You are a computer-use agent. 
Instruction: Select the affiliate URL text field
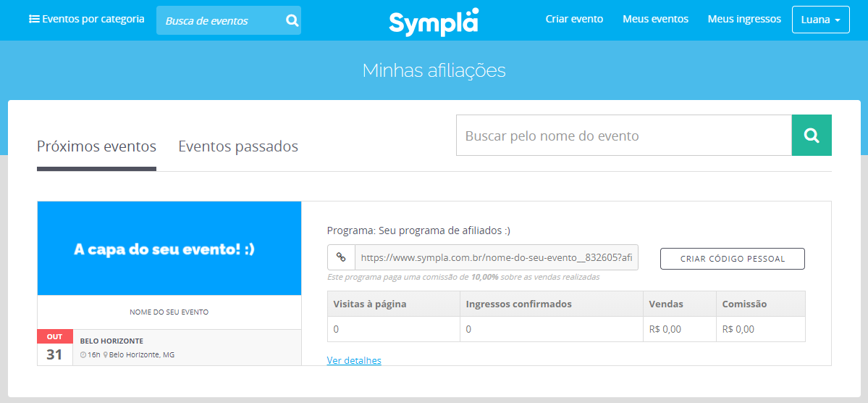point(497,258)
